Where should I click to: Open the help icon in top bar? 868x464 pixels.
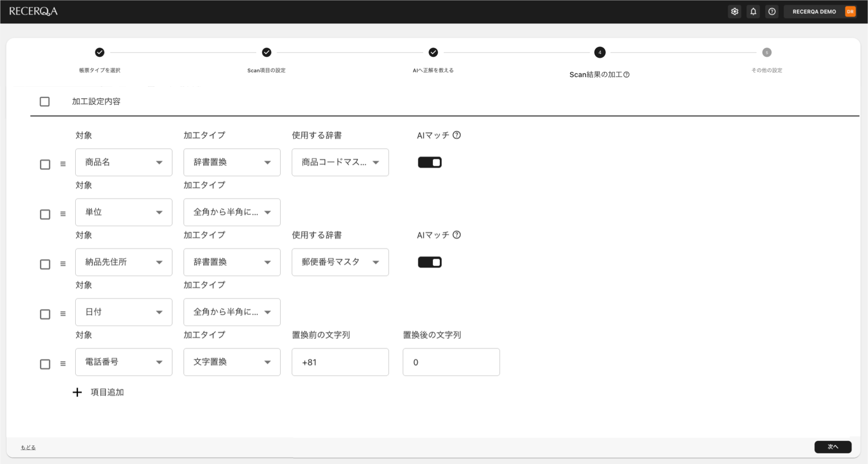pos(772,12)
